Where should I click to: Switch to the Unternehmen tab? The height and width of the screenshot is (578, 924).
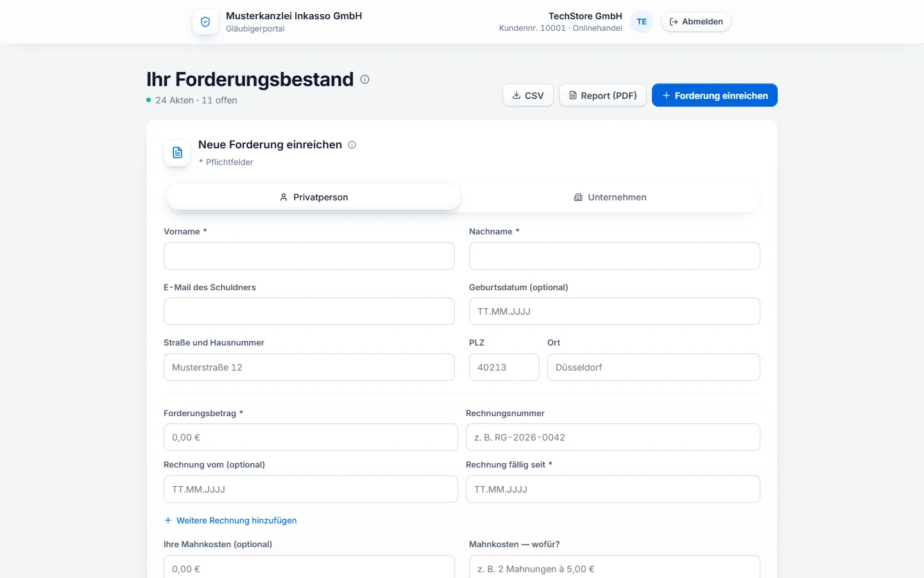point(610,197)
